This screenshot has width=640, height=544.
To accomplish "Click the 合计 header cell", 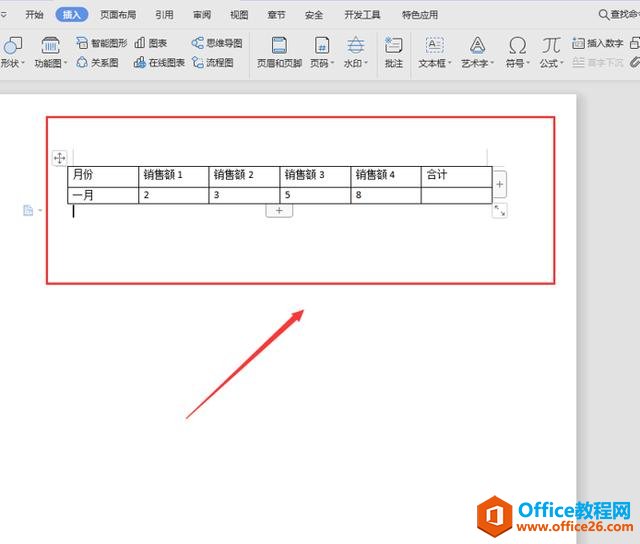I will pos(456,176).
